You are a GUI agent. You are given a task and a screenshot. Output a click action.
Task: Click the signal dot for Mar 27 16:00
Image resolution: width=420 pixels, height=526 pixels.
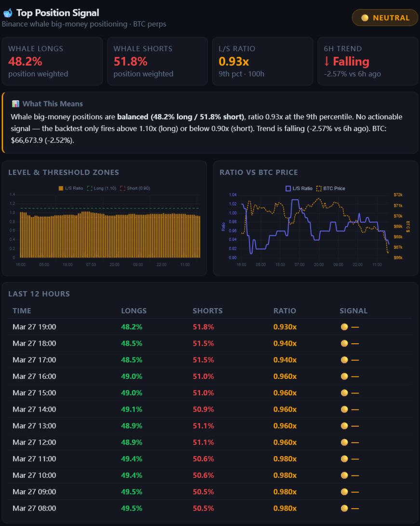click(344, 377)
